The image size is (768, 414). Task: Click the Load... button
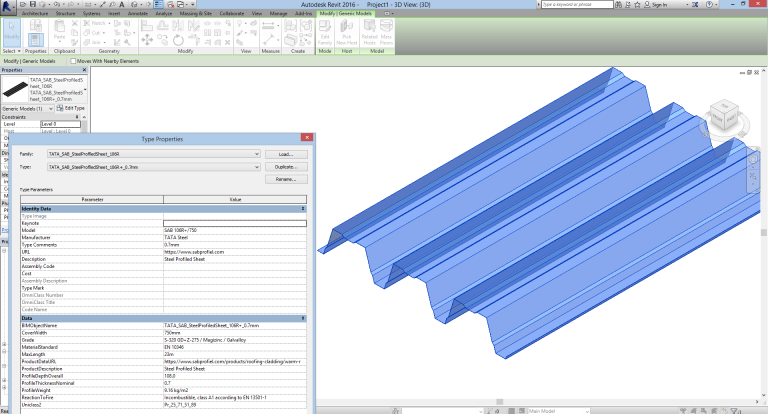(285, 154)
